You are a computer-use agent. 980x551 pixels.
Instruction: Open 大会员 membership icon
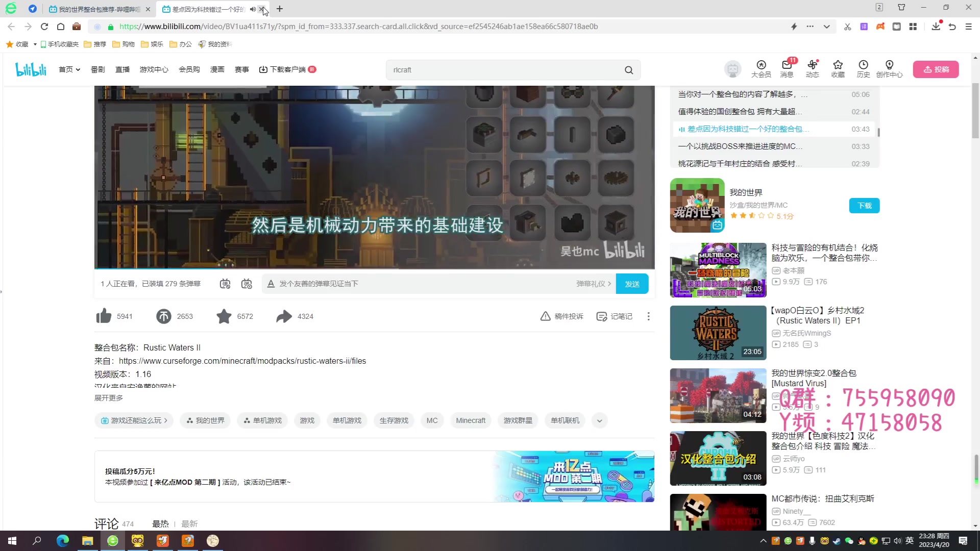tap(761, 69)
